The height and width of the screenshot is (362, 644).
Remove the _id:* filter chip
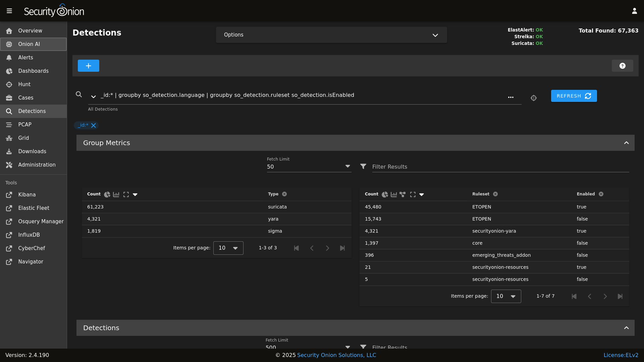94,125
